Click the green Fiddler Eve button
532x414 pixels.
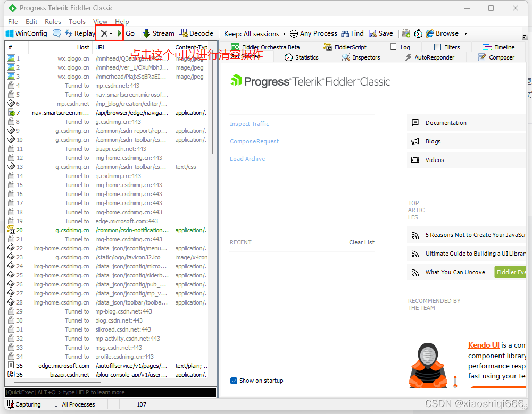tap(510, 272)
